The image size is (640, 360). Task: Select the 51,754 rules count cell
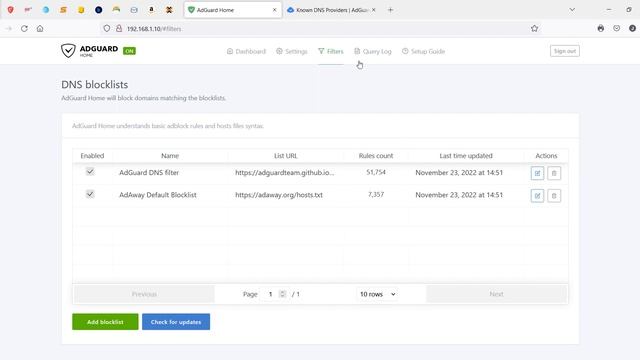pos(376,172)
